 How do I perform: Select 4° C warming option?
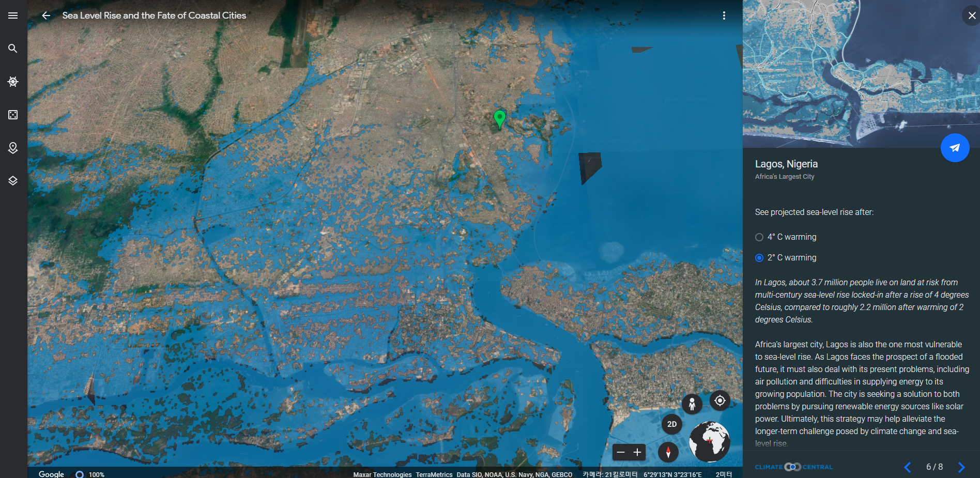(786, 237)
